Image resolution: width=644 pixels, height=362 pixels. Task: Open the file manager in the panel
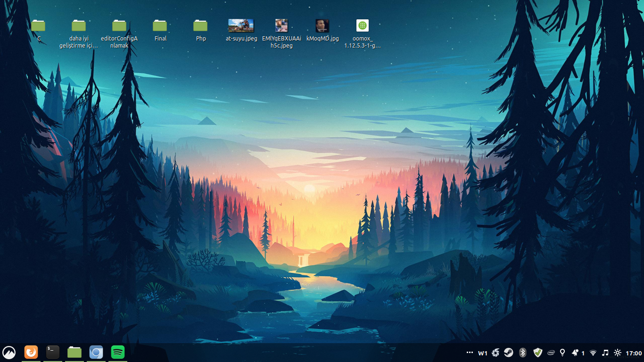click(74, 352)
